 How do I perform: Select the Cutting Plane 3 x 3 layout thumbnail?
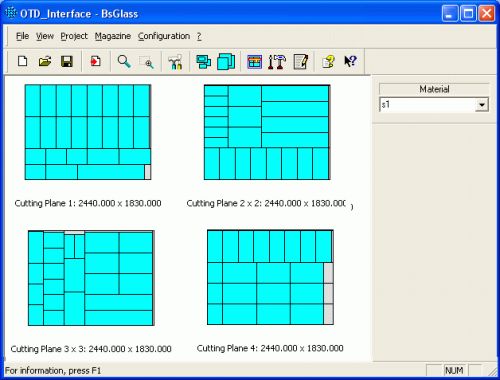(x=91, y=278)
